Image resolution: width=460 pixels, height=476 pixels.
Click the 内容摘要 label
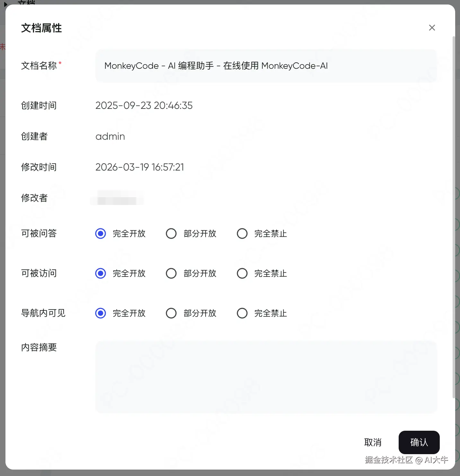point(39,347)
